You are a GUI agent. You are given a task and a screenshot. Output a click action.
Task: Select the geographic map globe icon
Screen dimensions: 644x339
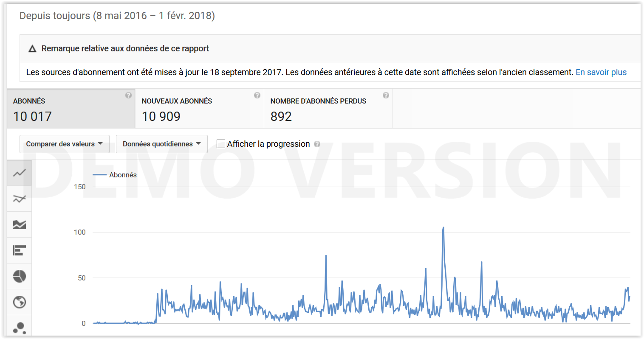[19, 302]
